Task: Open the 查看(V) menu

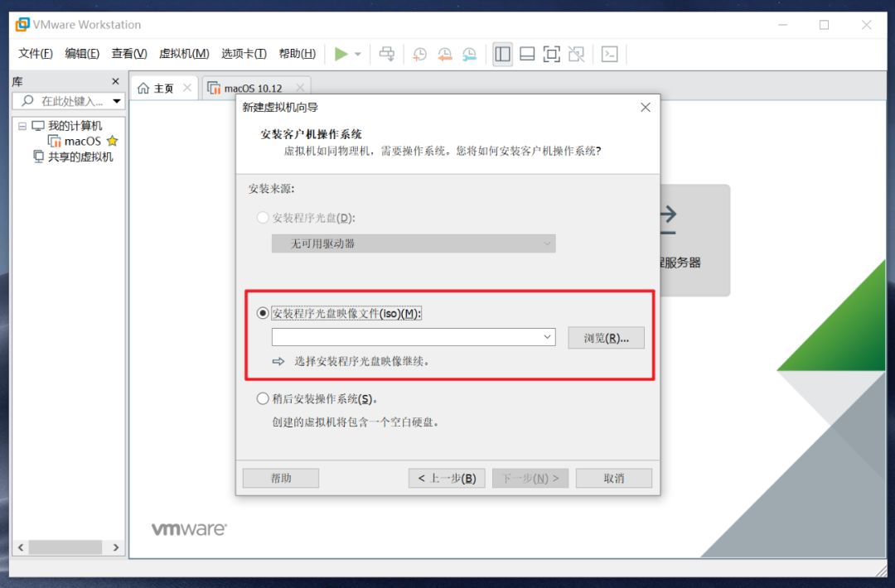Action: point(129,54)
